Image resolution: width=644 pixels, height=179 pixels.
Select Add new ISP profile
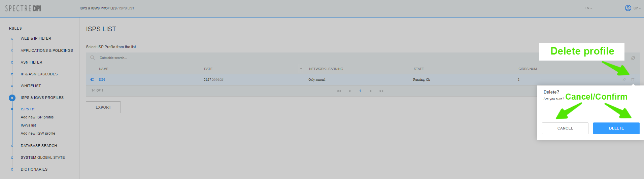[x=37, y=117]
